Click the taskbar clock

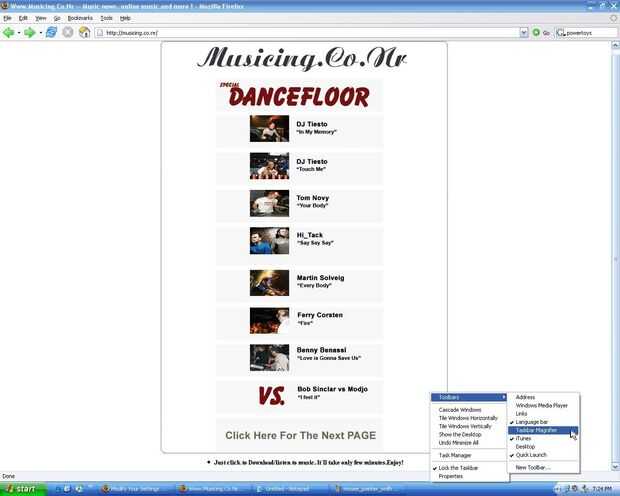click(x=602, y=490)
